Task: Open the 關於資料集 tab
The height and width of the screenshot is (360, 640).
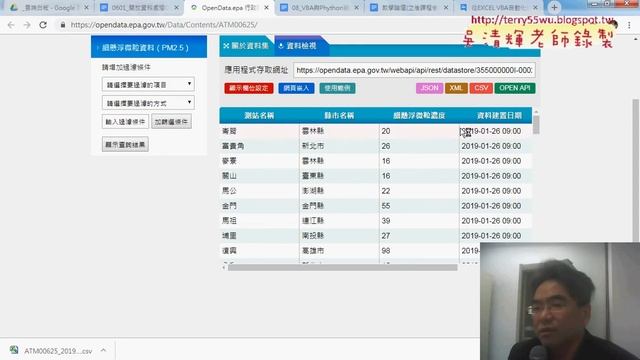Action: point(246,46)
